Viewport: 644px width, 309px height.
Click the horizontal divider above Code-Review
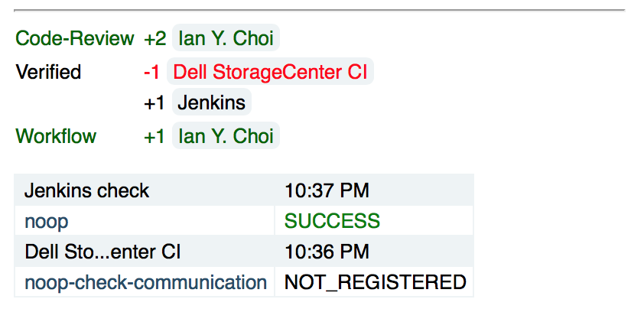[320, 10]
